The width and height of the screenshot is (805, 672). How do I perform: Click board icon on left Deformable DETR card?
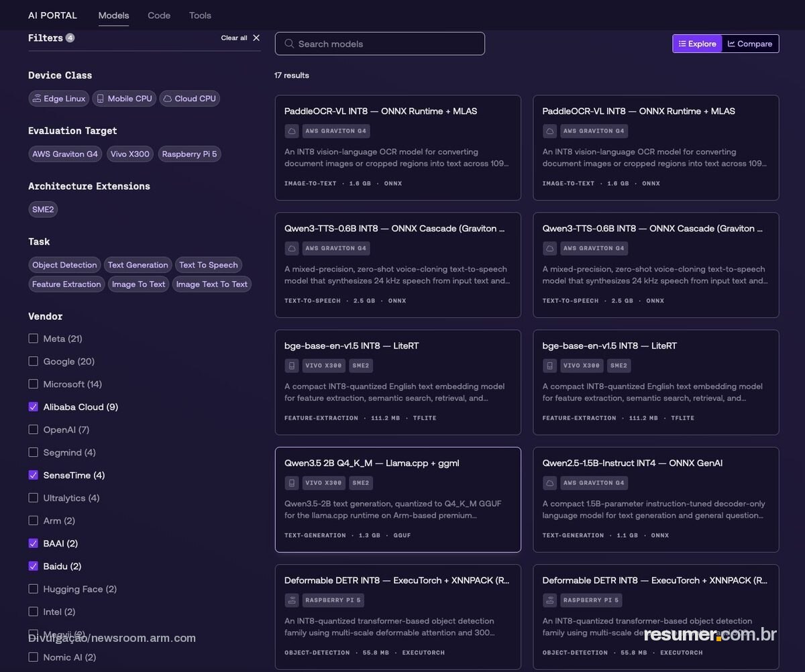coord(291,600)
